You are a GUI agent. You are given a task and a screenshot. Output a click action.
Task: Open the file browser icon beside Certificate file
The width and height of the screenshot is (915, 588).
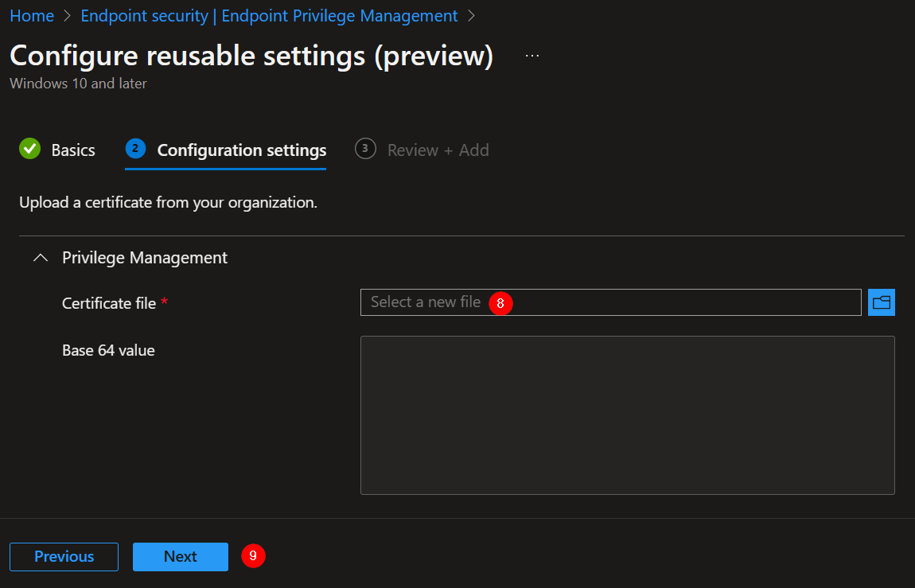coord(882,302)
